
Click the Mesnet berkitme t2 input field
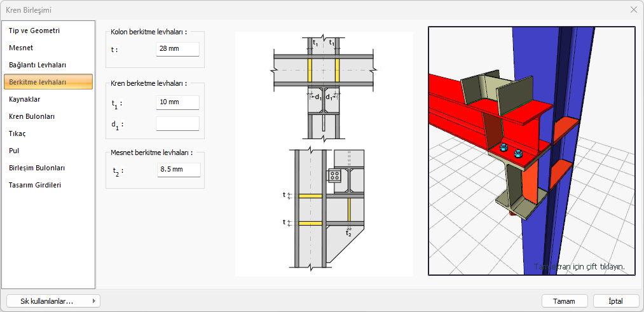click(178, 170)
